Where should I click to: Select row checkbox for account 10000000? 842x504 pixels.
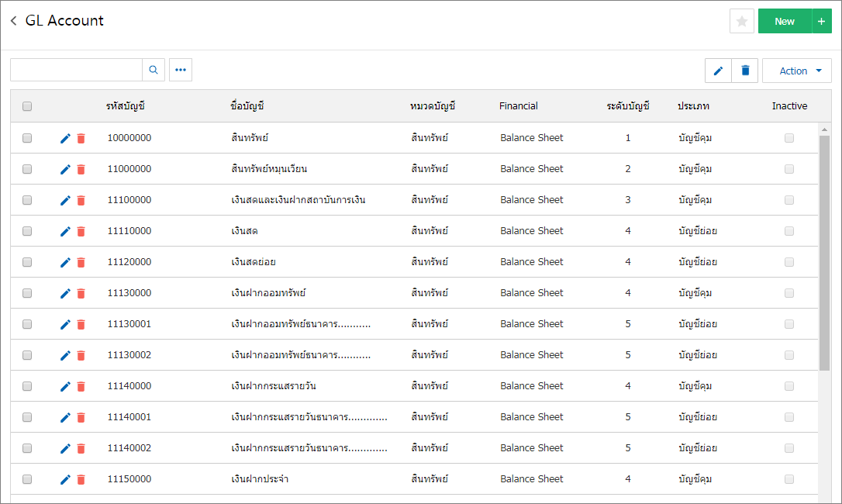point(27,138)
